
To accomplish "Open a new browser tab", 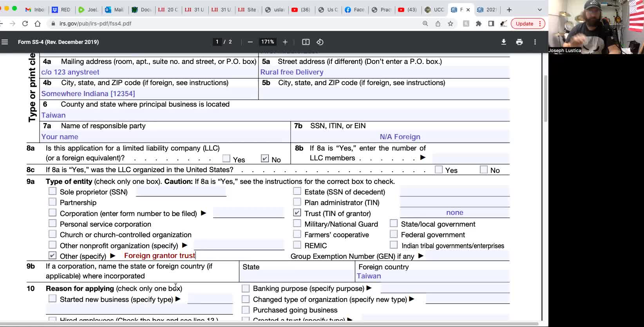I will tap(509, 10).
